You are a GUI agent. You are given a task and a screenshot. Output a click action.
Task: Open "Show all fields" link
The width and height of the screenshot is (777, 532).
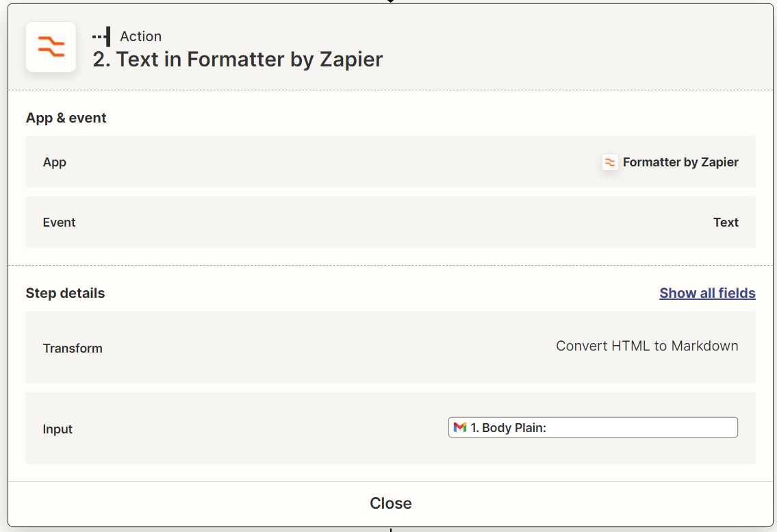[707, 293]
